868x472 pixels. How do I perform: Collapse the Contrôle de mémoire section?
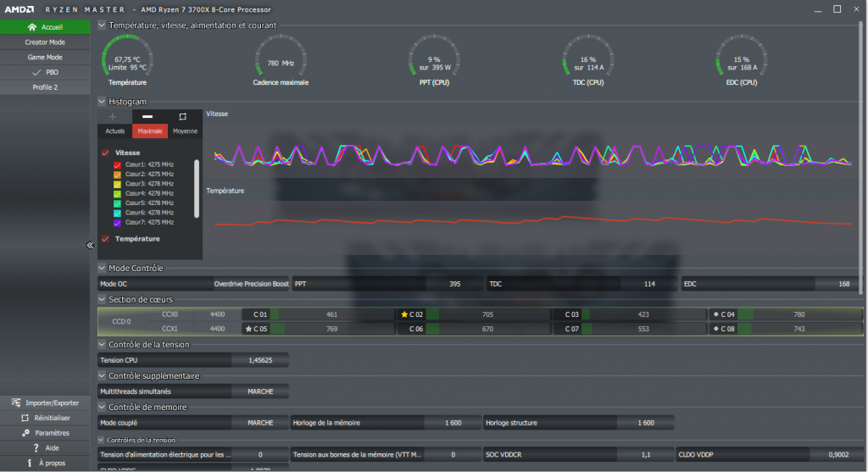[x=102, y=407]
